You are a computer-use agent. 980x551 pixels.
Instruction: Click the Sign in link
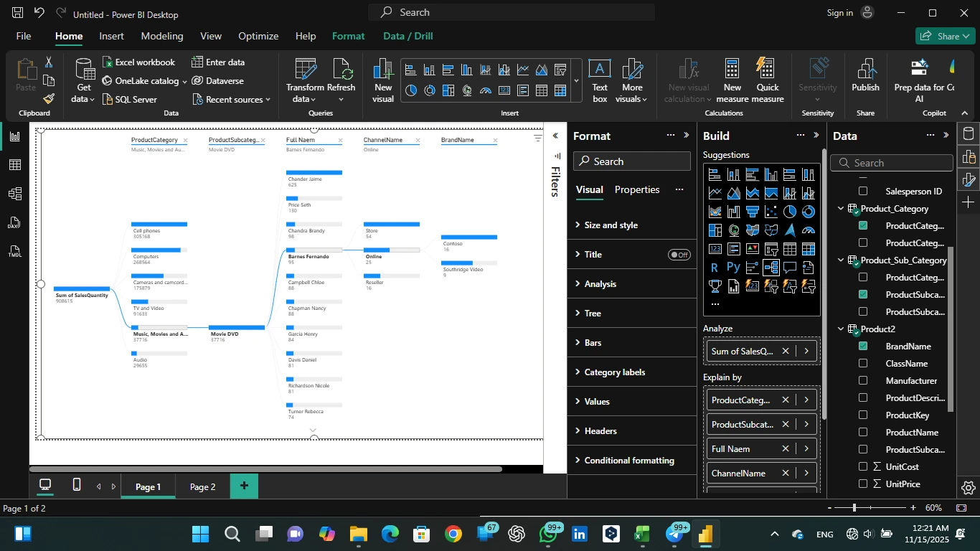839,13
